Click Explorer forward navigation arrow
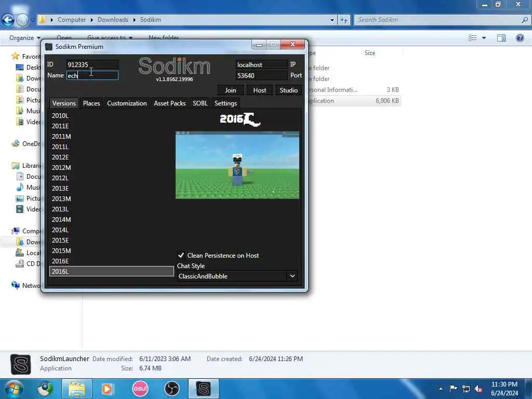 [22, 20]
